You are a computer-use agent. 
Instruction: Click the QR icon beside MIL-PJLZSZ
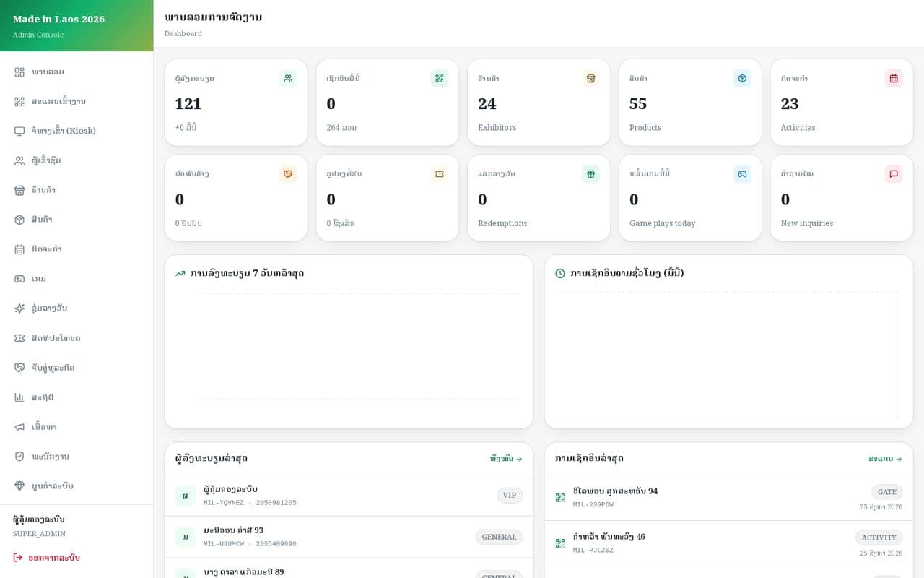[x=560, y=543]
